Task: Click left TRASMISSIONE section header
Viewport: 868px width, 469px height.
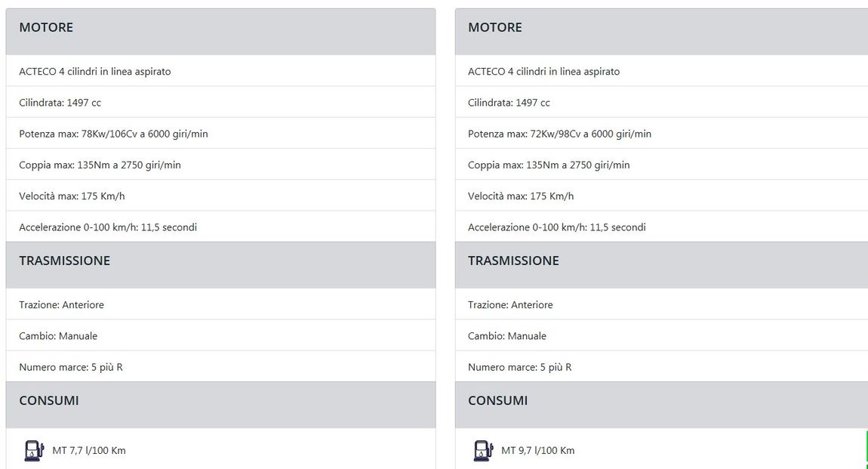Action: tap(220, 264)
